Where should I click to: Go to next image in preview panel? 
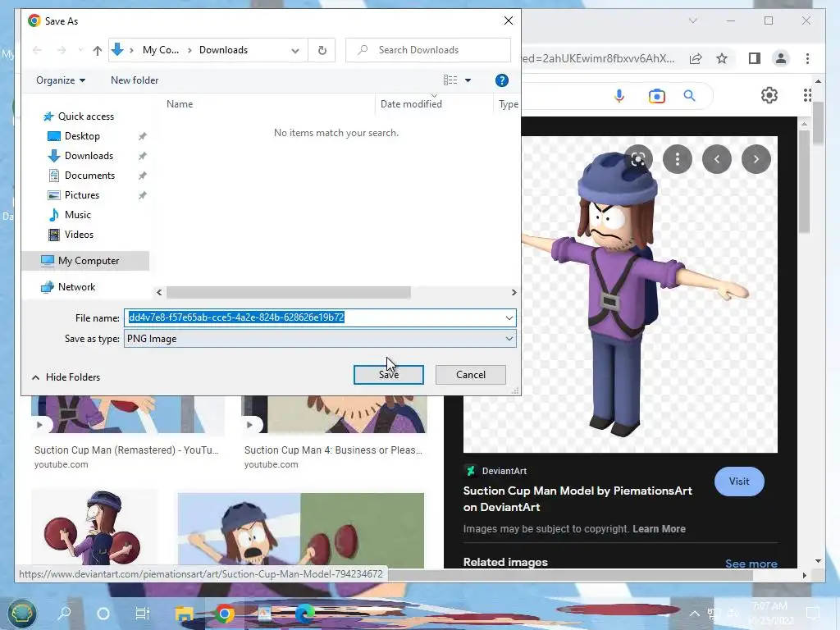[756, 159]
